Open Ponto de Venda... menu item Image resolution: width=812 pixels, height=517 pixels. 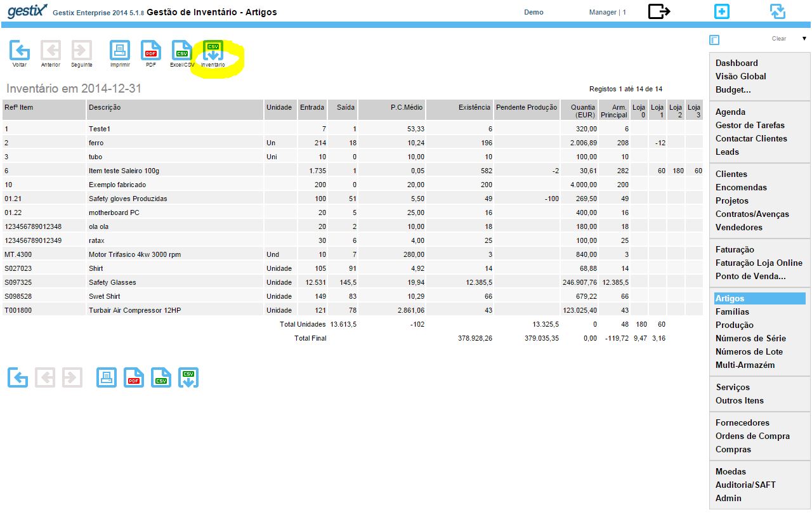click(x=750, y=276)
